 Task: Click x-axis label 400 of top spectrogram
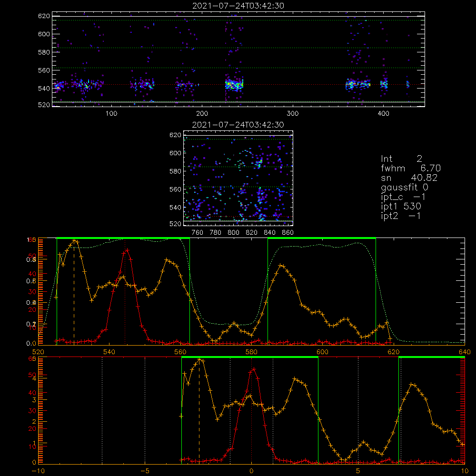383,114
